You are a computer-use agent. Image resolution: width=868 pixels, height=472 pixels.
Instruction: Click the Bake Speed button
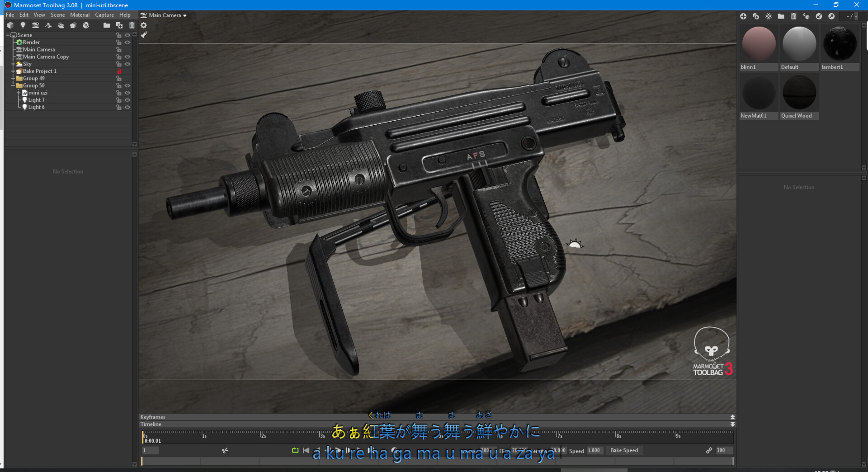pyautogui.click(x=624, y=450)
